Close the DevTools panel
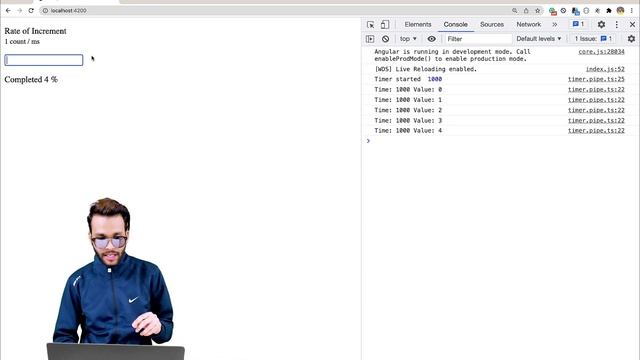640x360 pixels. [x=632, y=24]
